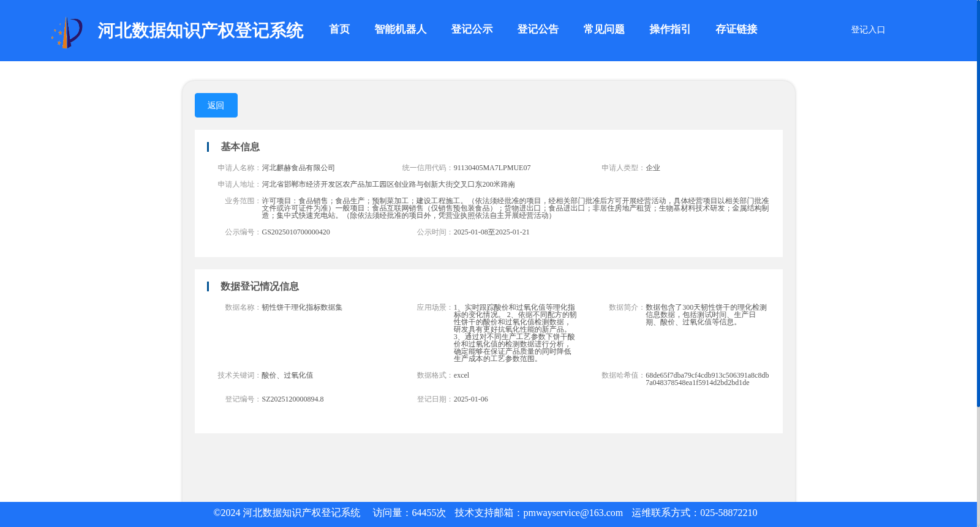The height and width of the screenshot is (527, 980).
Task: Click the 河北数据知识产权登记系统 title
Action: tap(200, 31)
